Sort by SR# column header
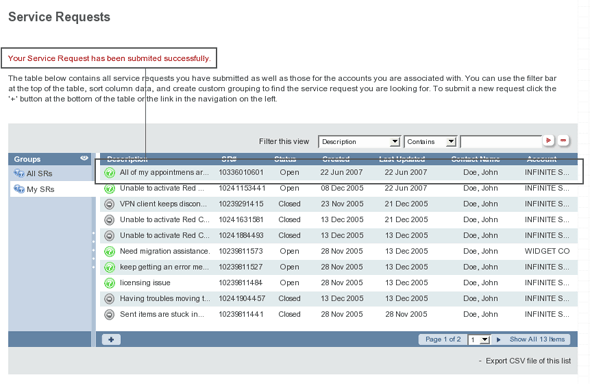The height and width of the screenshot is (384, 590). [229, 159]
